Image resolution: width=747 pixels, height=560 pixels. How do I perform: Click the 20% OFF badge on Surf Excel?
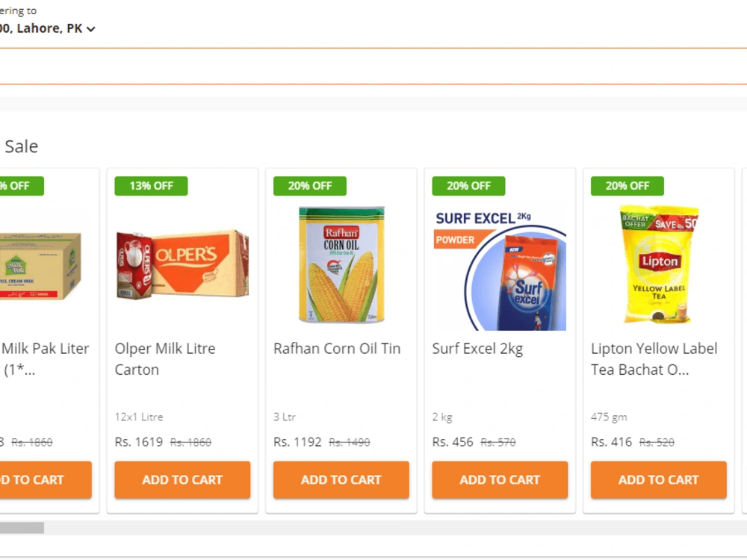pos(468,185)
